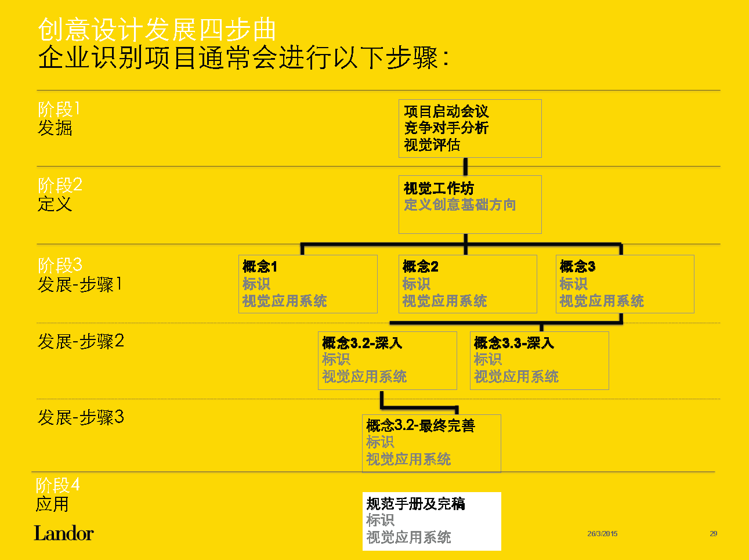
Task: Click the subtitle 企业识别项目通常会进行以下步骤
Action: [243, 59]
